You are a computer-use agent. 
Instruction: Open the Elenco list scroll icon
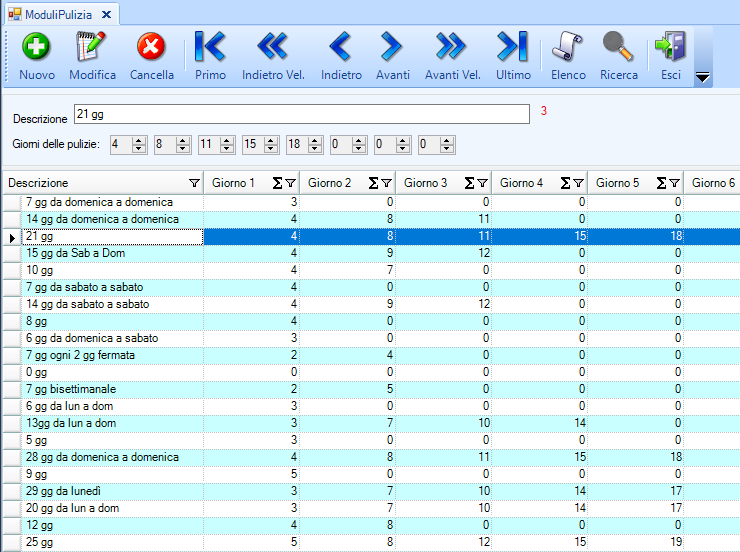[x=568, y=47]
